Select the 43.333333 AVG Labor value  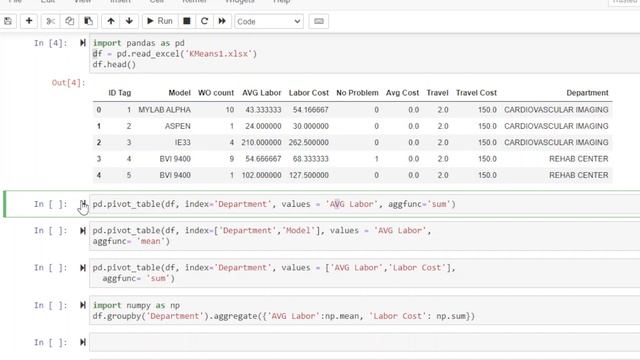coord(263,110)
